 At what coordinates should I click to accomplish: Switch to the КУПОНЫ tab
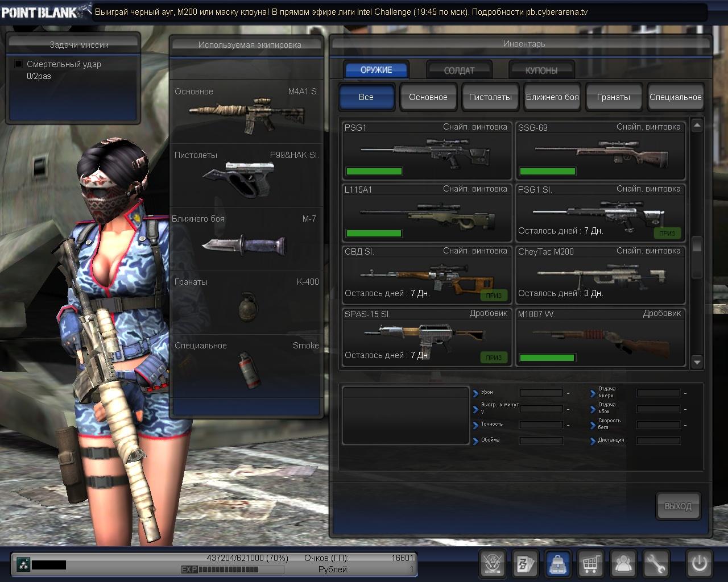click(x=541, y=70)
